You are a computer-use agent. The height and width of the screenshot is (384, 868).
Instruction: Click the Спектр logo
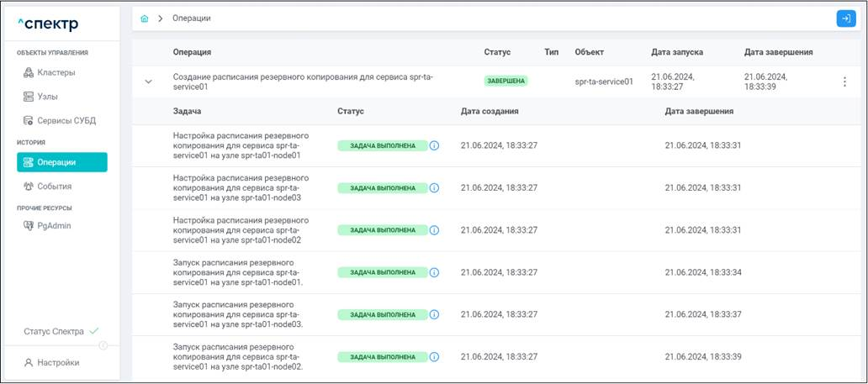pyautogui.click(x=54, y=24)
